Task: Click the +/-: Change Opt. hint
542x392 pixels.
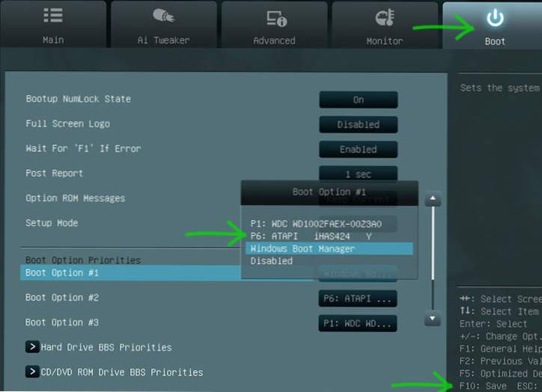Action: 500,337
